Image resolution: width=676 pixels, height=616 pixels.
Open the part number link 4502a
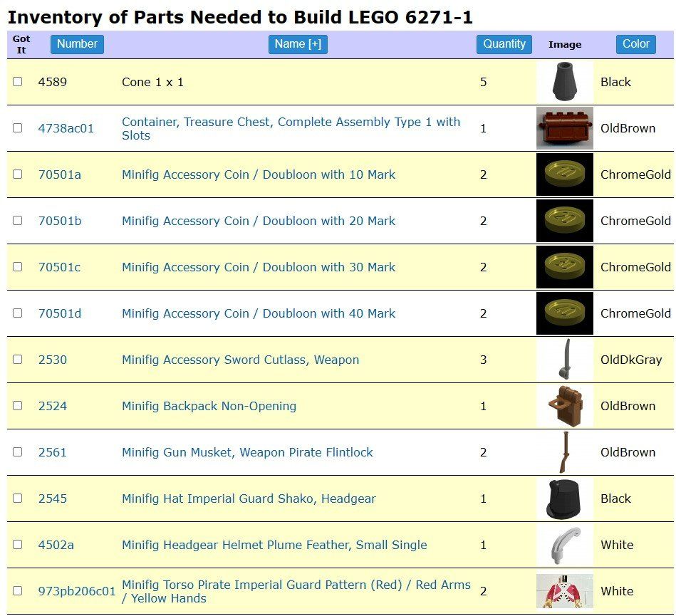tap(56, 545)
